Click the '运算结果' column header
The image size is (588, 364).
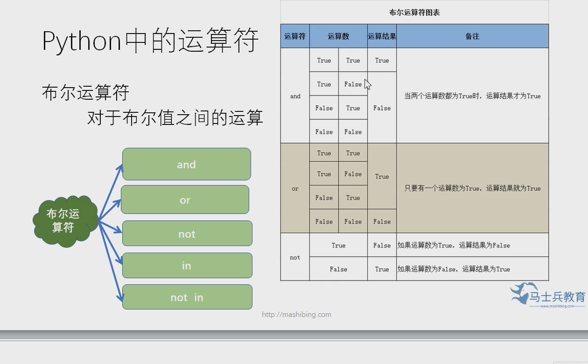(x=382, y=36)
